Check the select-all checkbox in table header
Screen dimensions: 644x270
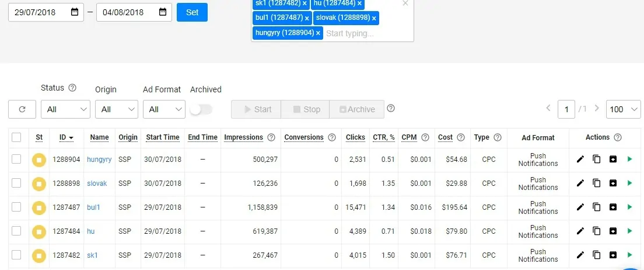click(16, 137)
